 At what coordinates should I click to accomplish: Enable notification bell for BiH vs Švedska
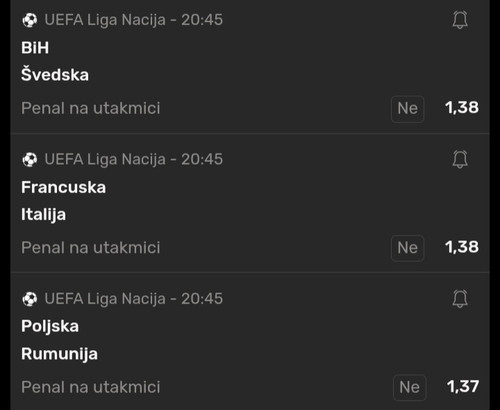(460, 20)
